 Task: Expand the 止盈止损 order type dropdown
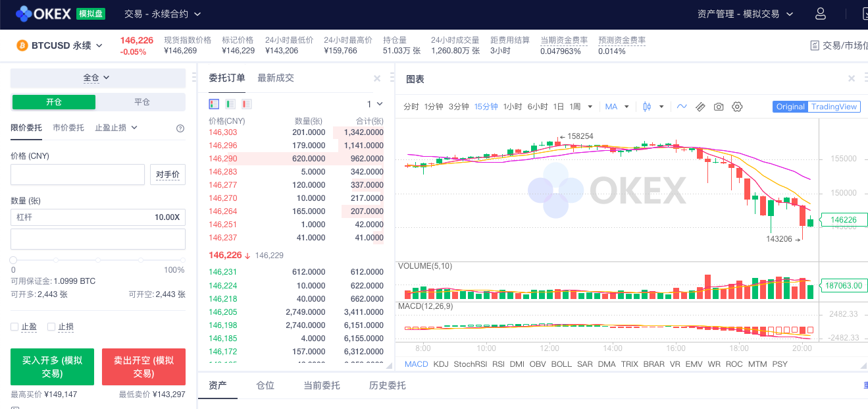point(116,128)
